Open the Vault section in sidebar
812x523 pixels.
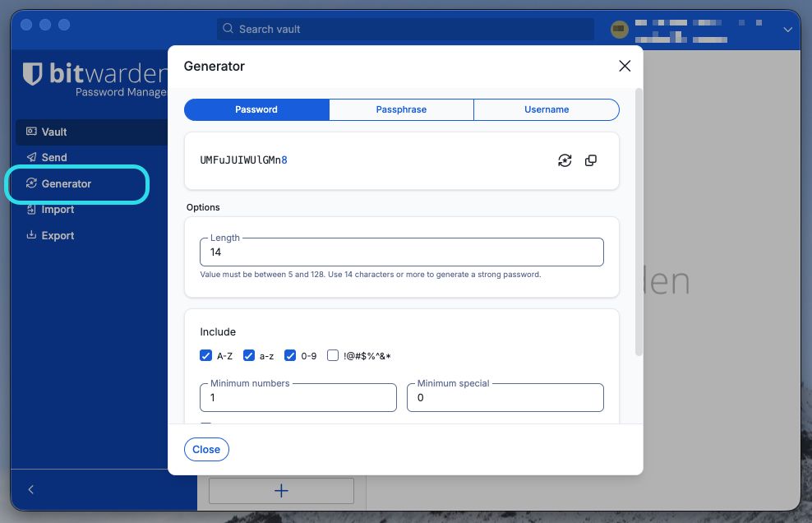pyautogui.click(x=55, y=132)
